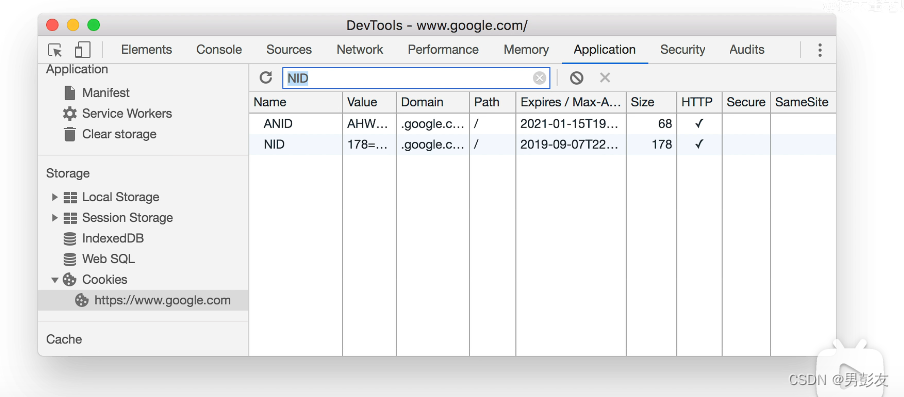Open Clear storage in the sidebar
904x397 pixels.
click(x=119, y=134)
